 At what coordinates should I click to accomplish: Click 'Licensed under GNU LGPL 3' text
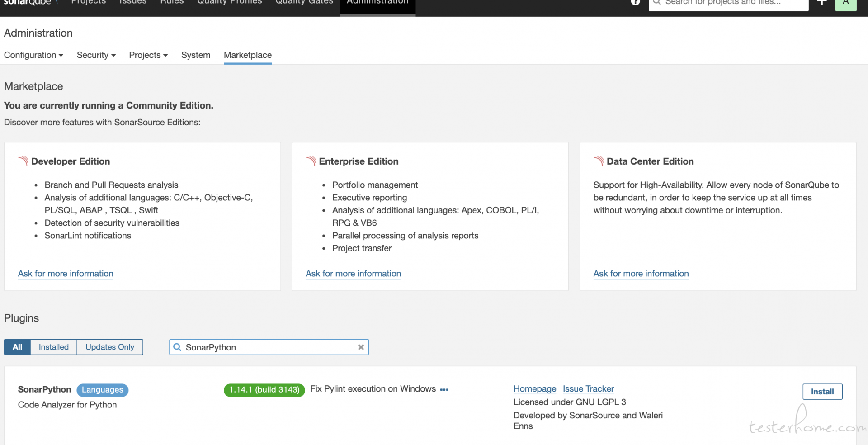(x=570, y=402)
